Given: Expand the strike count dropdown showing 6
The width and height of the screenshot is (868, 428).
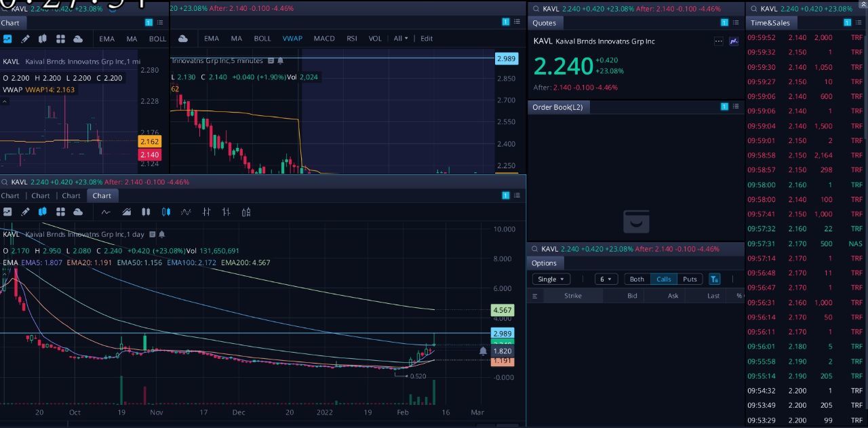Looking at the screenshot, I should click(606, 279).
